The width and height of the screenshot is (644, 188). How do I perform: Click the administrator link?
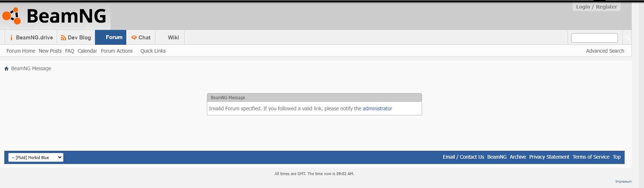click(377, 109)
